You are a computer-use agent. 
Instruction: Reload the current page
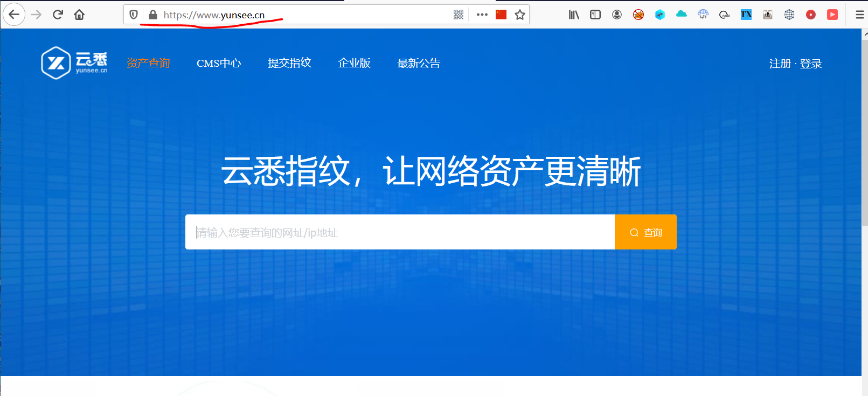[x=58, y=15]
